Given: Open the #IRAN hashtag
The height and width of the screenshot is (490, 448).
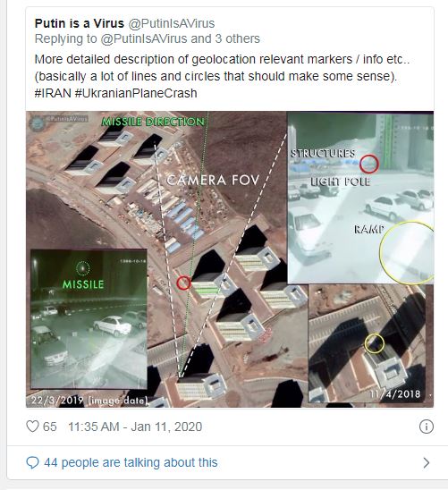Looking at the screenshot, I should tap(53, 93).
